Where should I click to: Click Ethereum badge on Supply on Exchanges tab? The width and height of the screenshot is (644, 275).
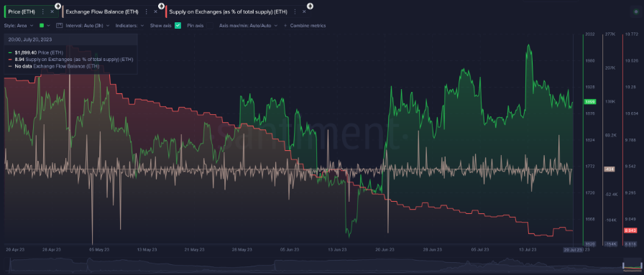click(x=310, y=6)
